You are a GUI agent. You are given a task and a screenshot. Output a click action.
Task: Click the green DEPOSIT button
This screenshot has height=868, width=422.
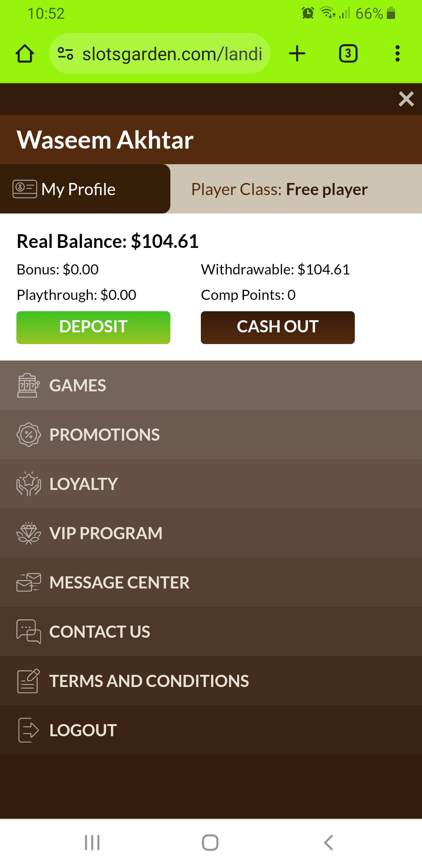(93, 328)
